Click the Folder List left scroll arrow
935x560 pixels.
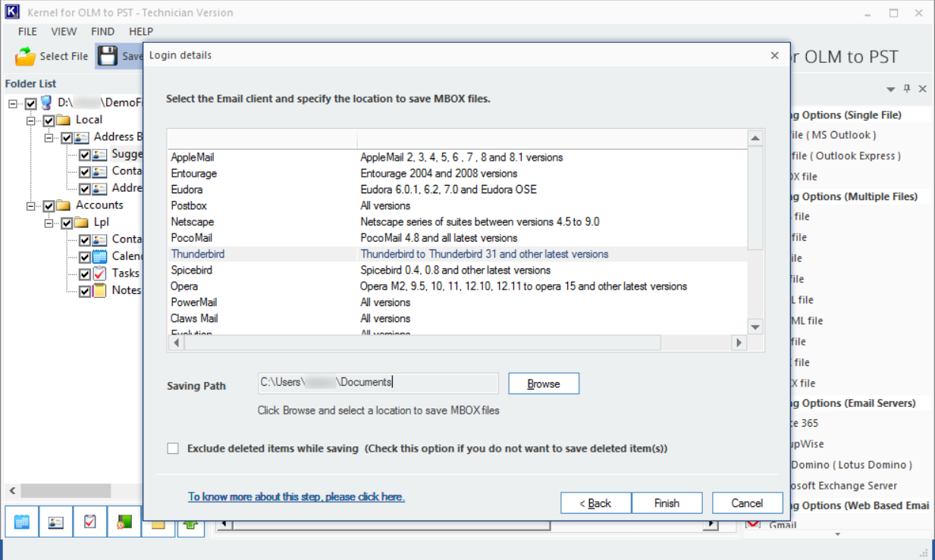11,491
